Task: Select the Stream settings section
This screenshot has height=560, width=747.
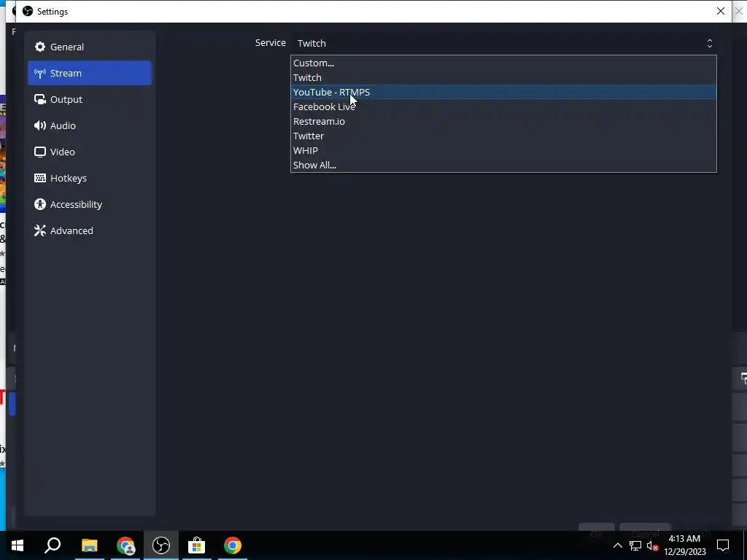Action: pyautogui.click(x=90, y=73)
